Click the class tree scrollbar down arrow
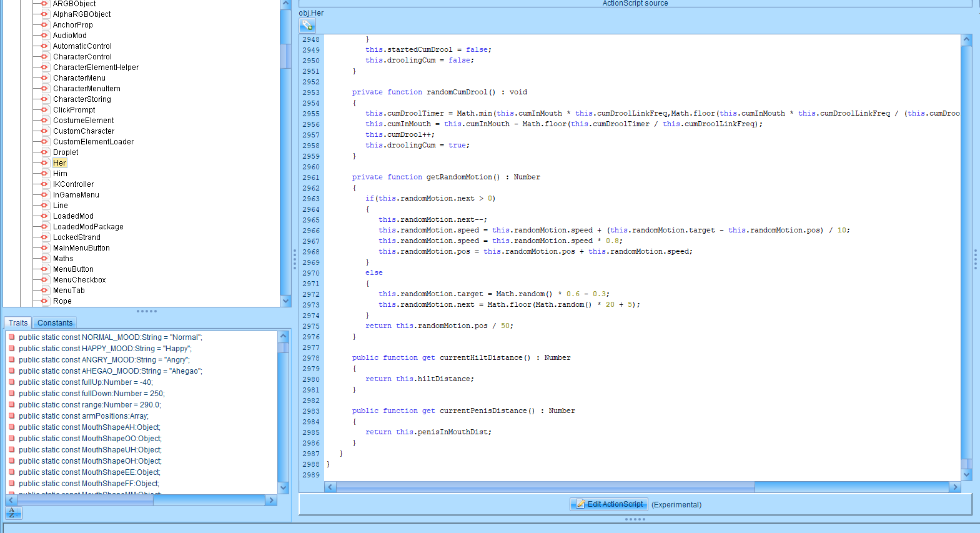Image resolution: width=980 pixels, height=533 pixels. (x=286, y=301)
